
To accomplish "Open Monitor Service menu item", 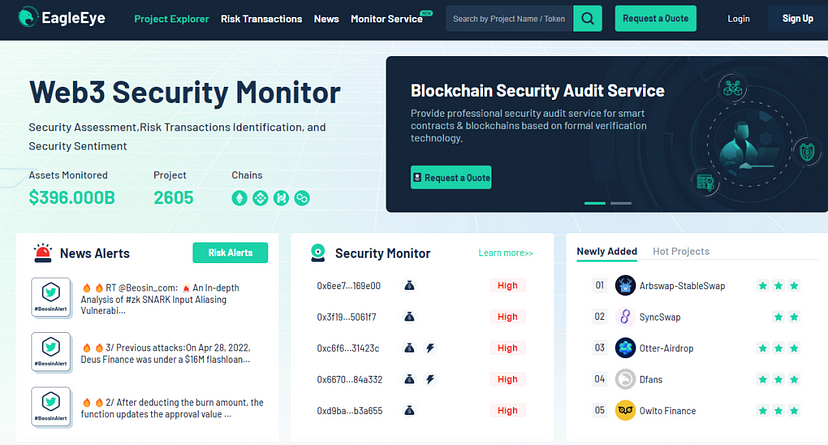I will [x=387, y=19].
